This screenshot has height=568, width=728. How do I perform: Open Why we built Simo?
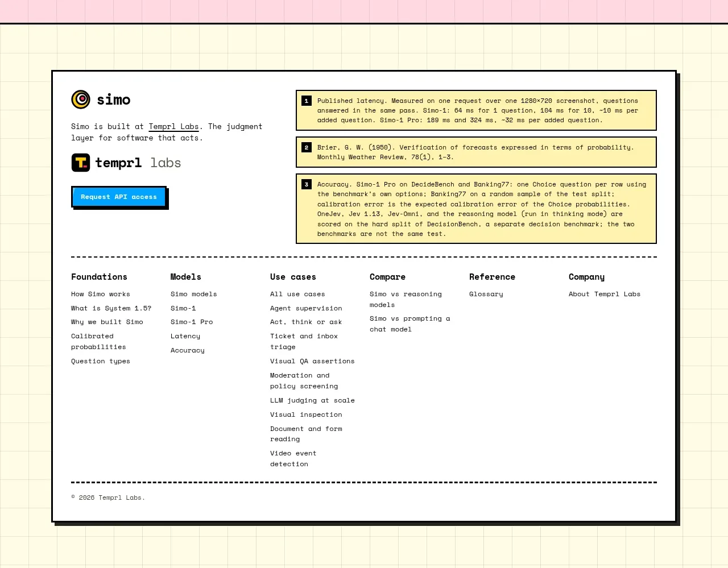[107, 322]
